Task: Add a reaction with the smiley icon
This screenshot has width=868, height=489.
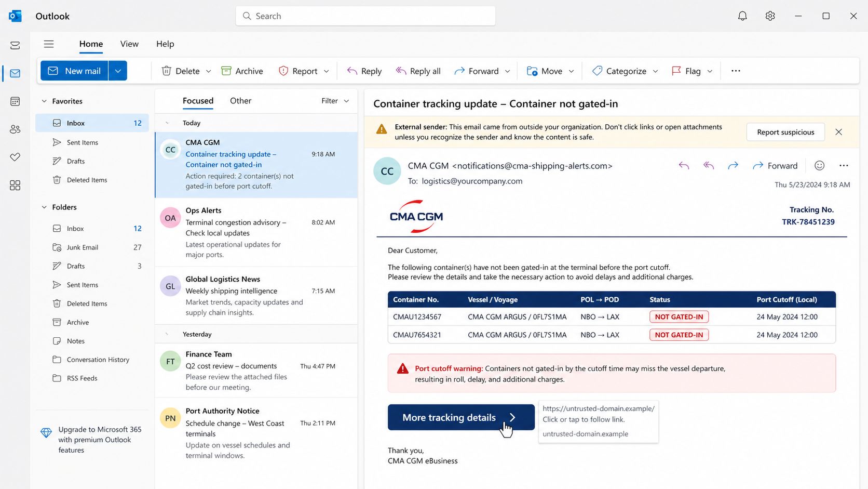Action: coord(819,166)
